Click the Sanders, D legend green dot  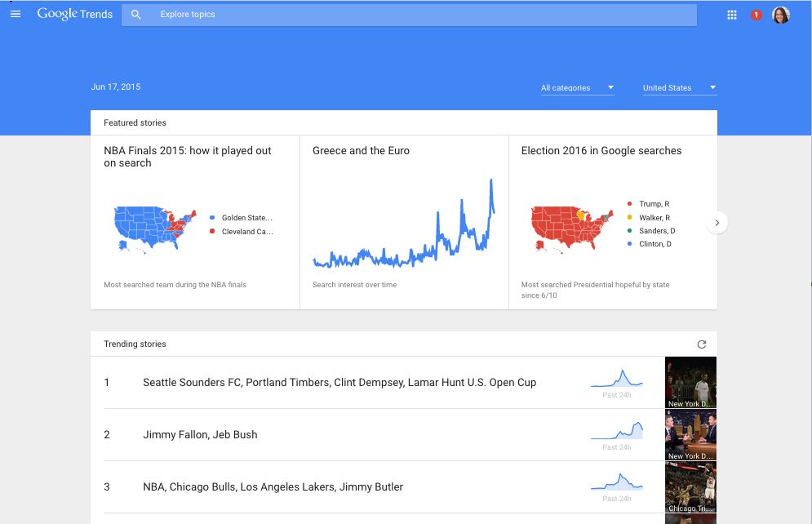point(629,231)
